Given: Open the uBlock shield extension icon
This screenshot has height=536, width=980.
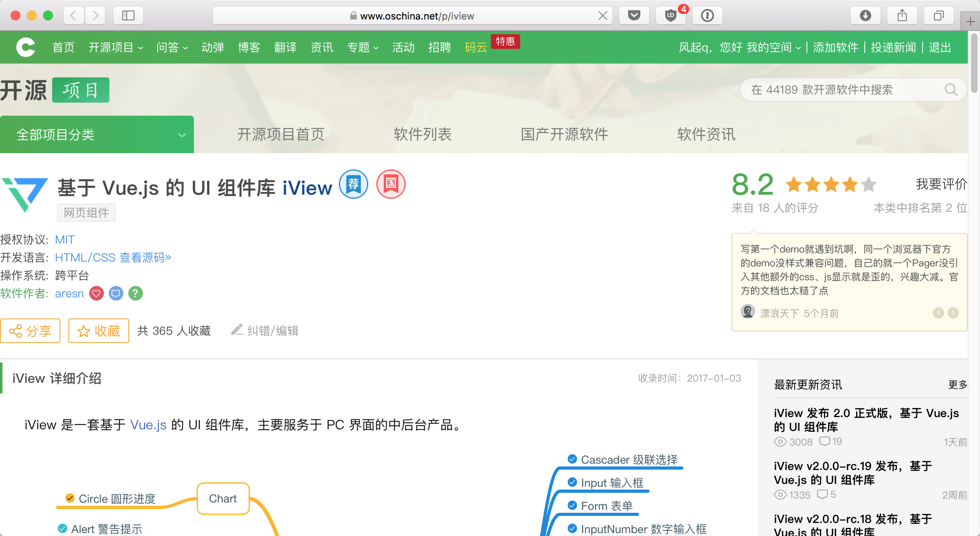Looking at the screenshot, I should [671, 16].
